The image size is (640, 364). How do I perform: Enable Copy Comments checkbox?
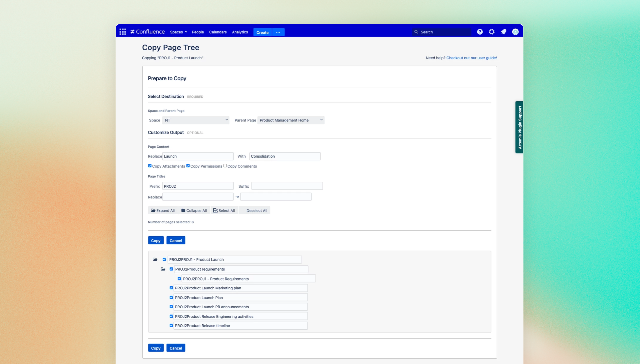pos(225,166)
